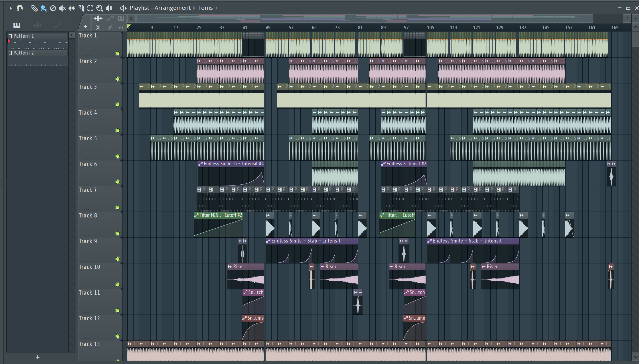
Task: Mute Track 3 with its green light
Action: (118, 105)
